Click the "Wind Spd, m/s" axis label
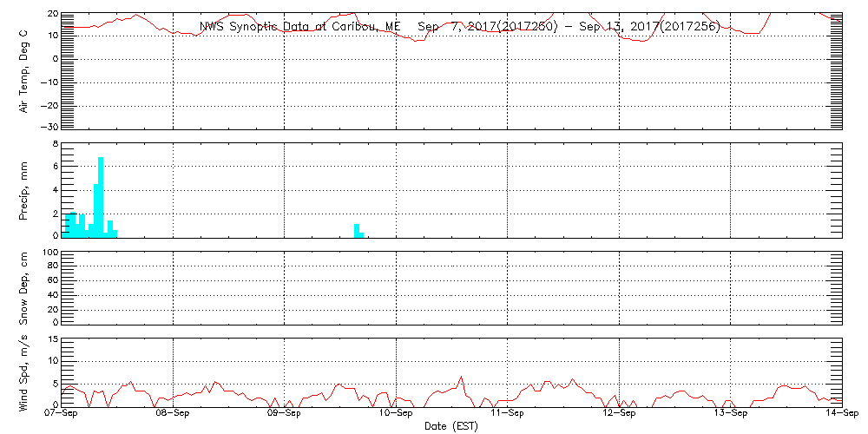This screenshot has width=868, height=434. 23,372
